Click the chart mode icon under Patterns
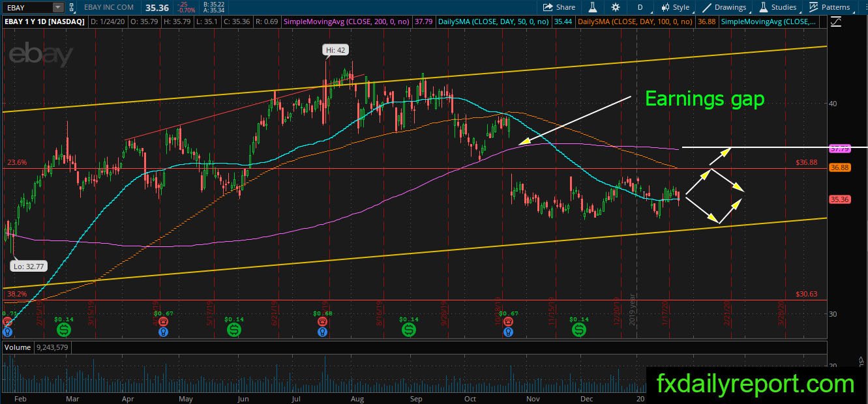The width and height of the screenshot is (868, 404). (837, 22)
